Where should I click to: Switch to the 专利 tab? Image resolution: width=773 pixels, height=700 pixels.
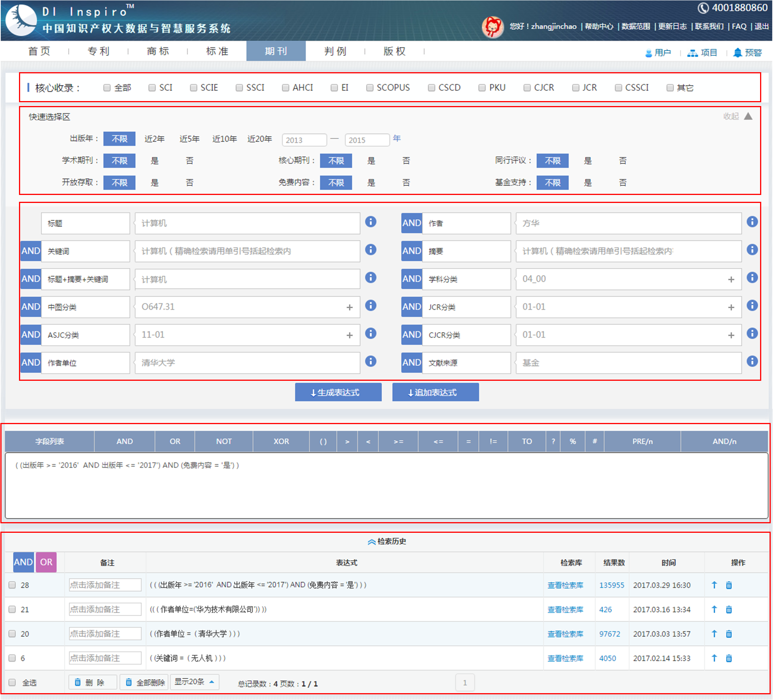(x=98, y=51)
